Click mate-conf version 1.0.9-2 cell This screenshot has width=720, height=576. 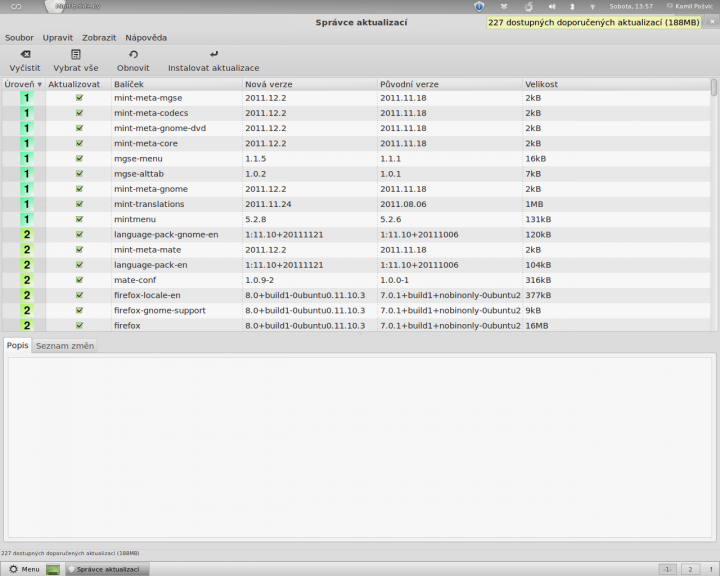tap(259, 280)
